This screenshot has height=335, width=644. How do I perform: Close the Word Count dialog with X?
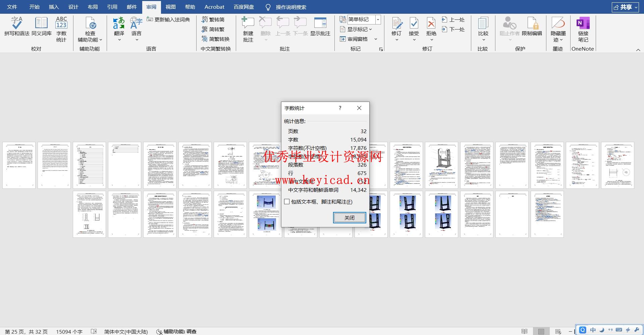coord(359,108)
